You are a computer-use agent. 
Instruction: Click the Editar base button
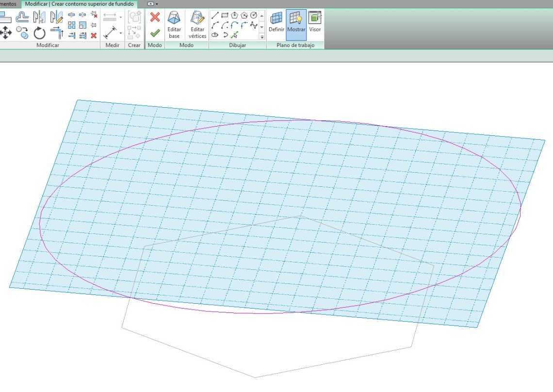[x=174, y=25]
